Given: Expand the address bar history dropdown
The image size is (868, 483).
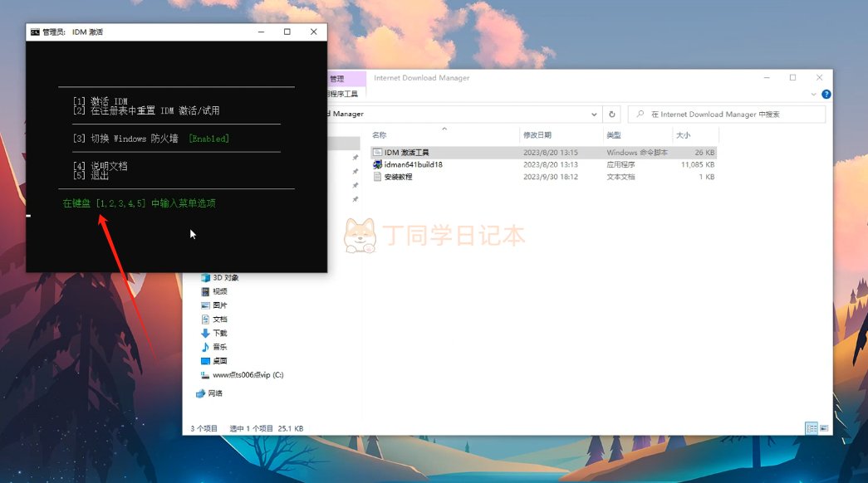Looking at the screenshot, I should (x=594, y=115).
